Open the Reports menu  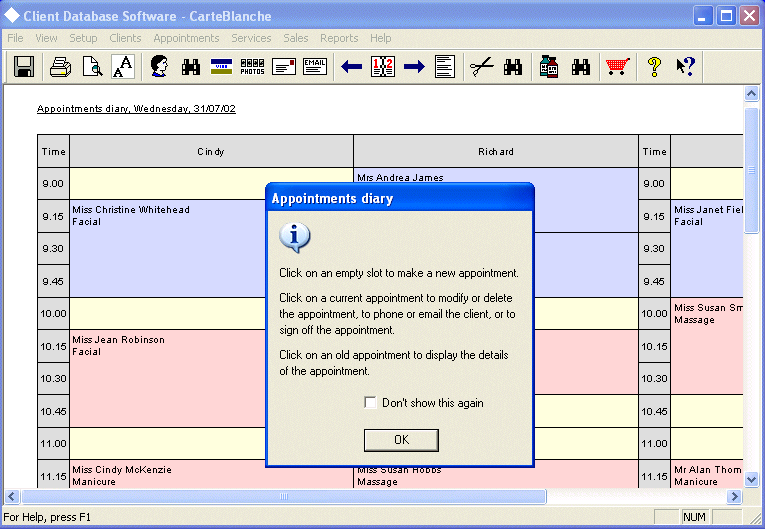[339, 38]
